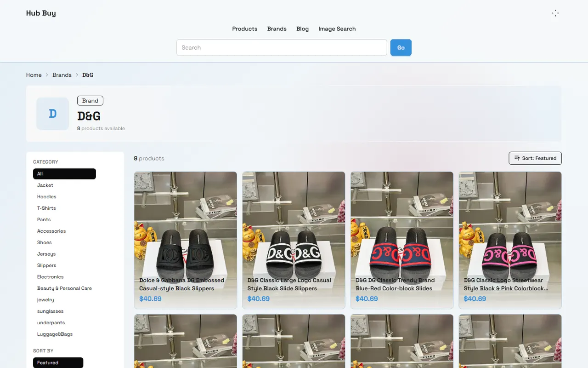Image resolution: width=588 pixels, height=368 pixels.
Task: Navigate to Brands in the breadcrumb
Action: 62,75
